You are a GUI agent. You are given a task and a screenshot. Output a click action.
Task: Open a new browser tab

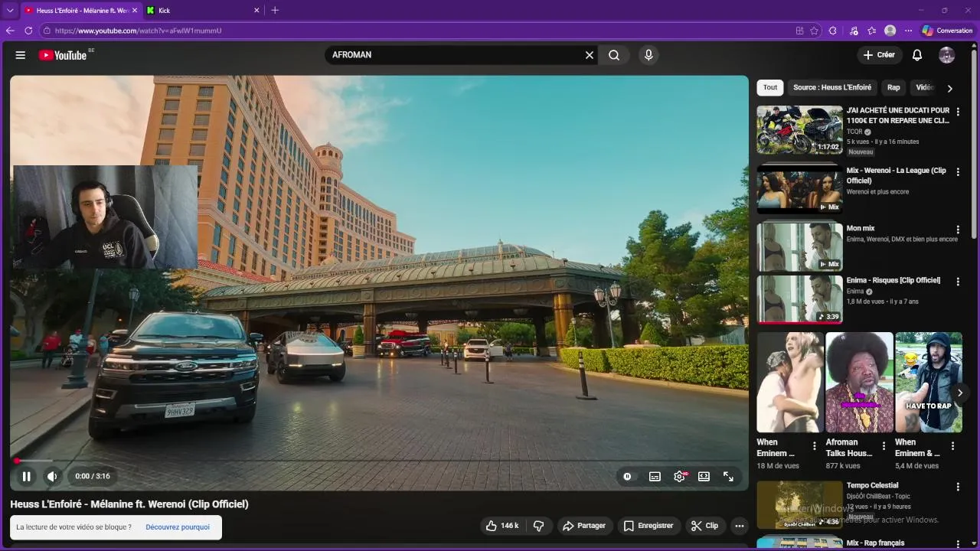click(275, 10)
